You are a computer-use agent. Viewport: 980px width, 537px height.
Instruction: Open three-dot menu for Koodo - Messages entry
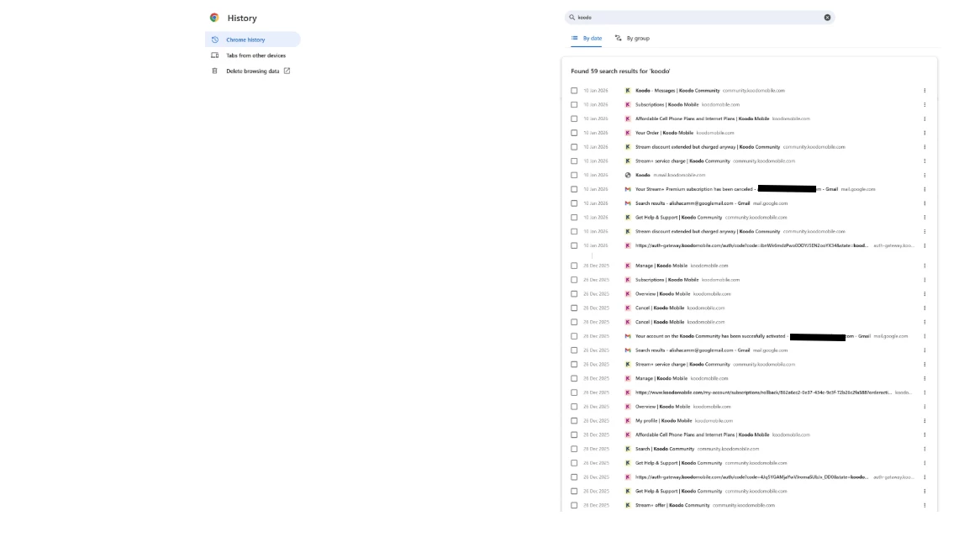click(x=925, y=91)
